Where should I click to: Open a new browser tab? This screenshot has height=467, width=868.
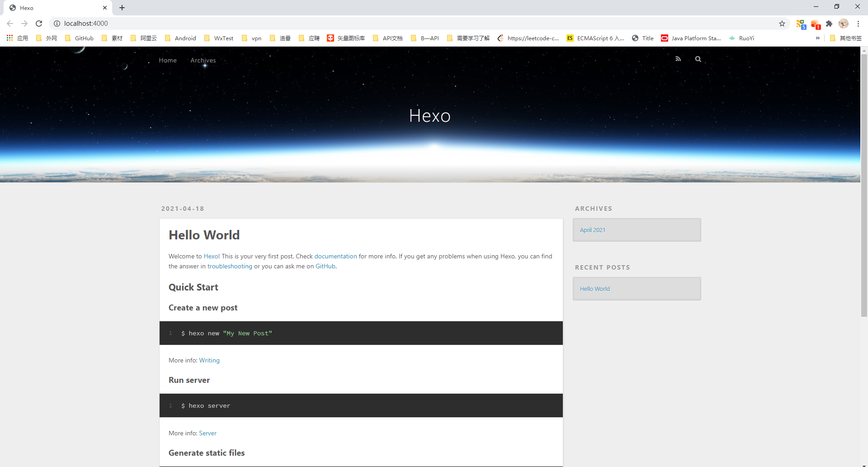(122, 8)
